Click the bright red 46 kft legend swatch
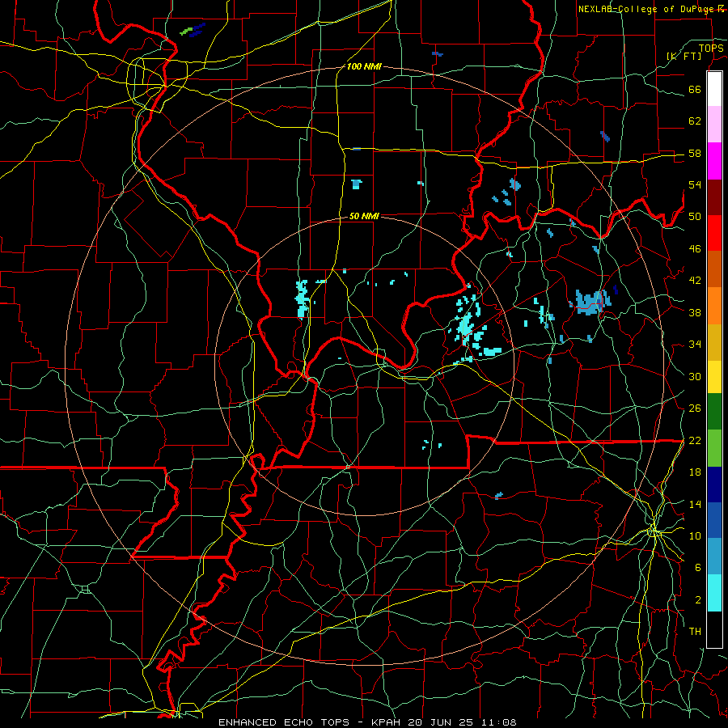 [x=714, y=233]
